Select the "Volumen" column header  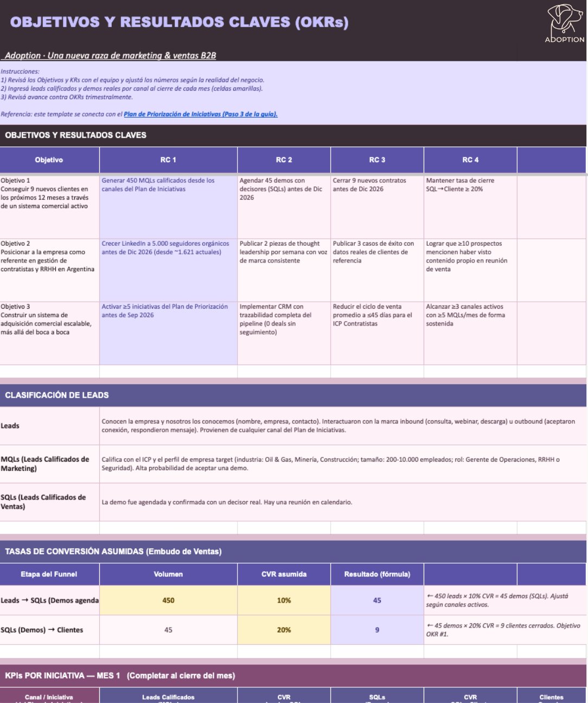pyautogui.click(x=168, y=574)
